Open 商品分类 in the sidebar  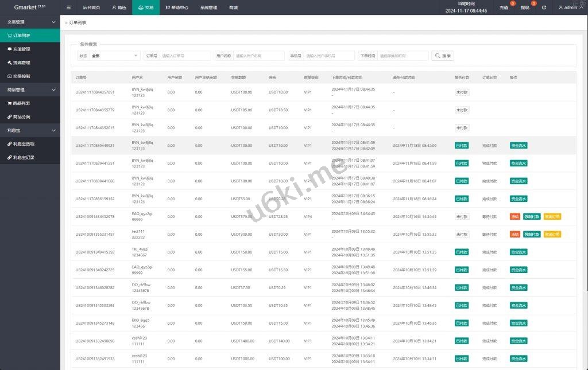pos(22,117)
